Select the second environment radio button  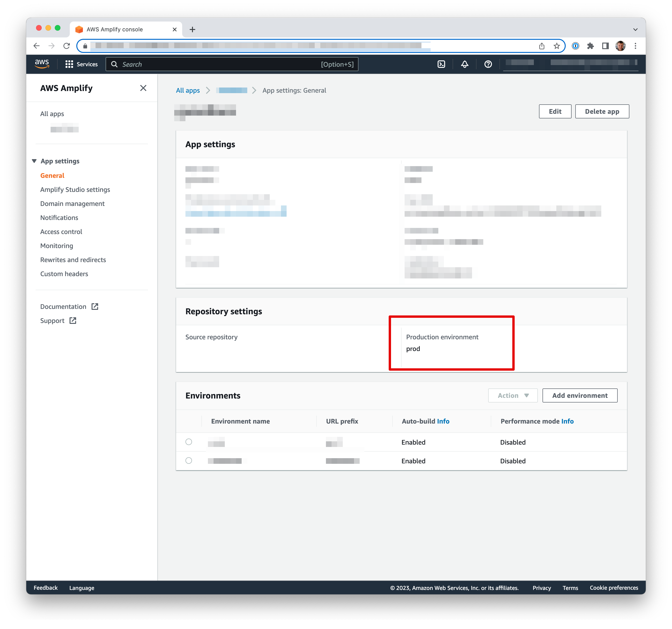tap(189, 461)
